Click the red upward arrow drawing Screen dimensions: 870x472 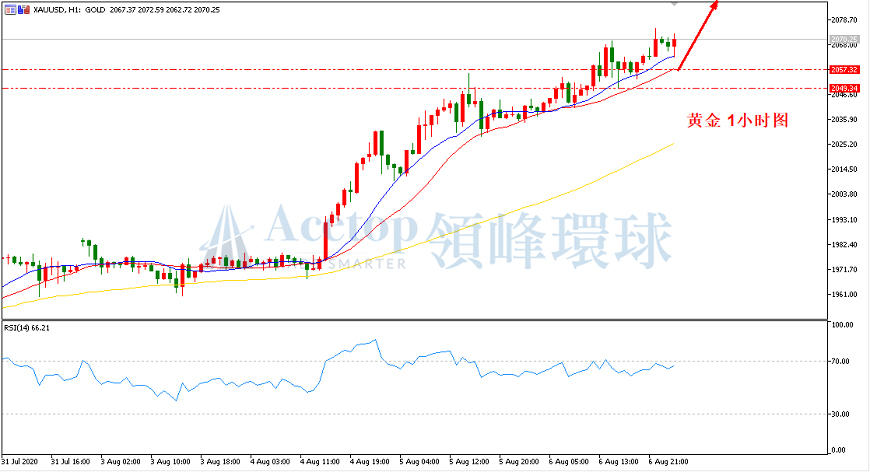tap(698, 35)
